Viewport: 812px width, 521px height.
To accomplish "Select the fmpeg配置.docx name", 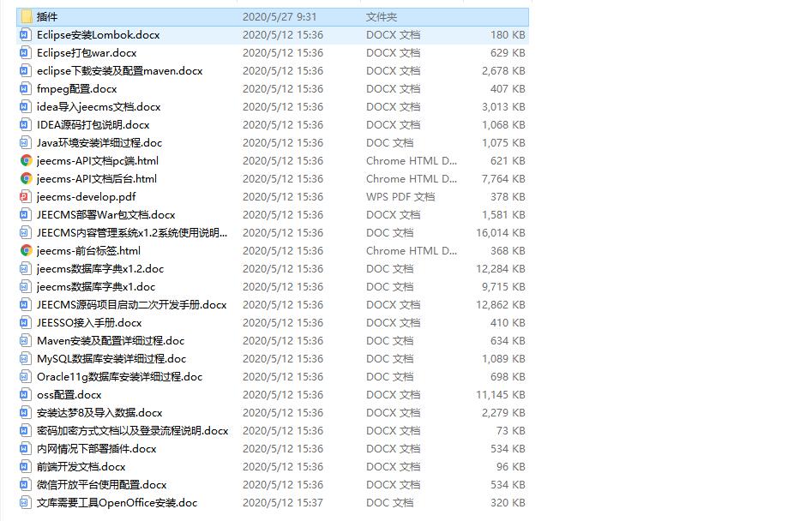I will [76, 89].
